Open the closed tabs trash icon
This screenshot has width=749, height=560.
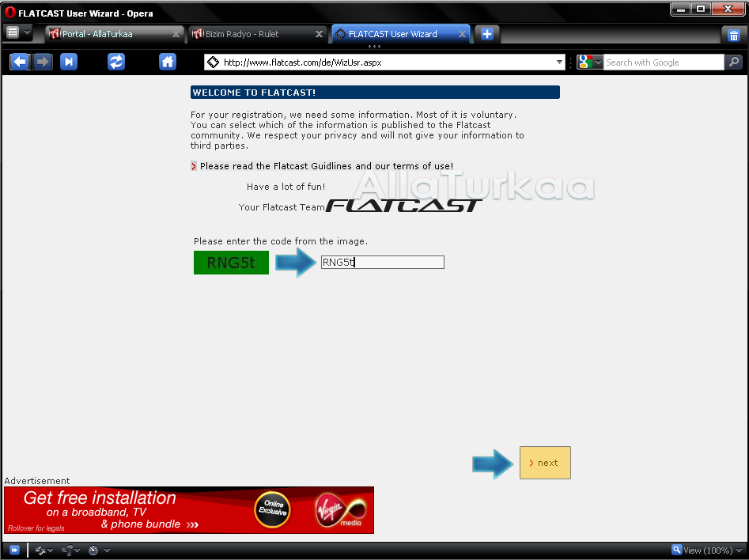732,35
